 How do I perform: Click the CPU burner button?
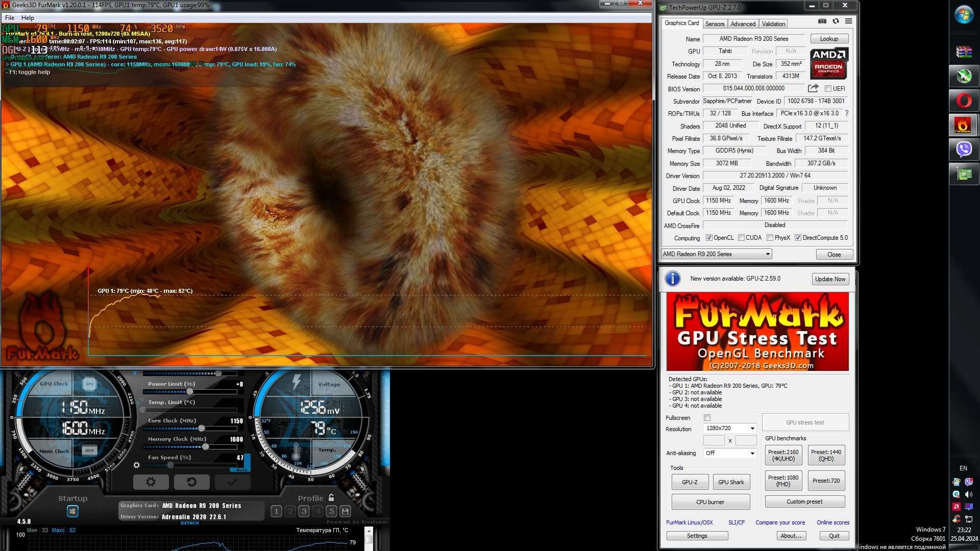(x=710, y=502)
